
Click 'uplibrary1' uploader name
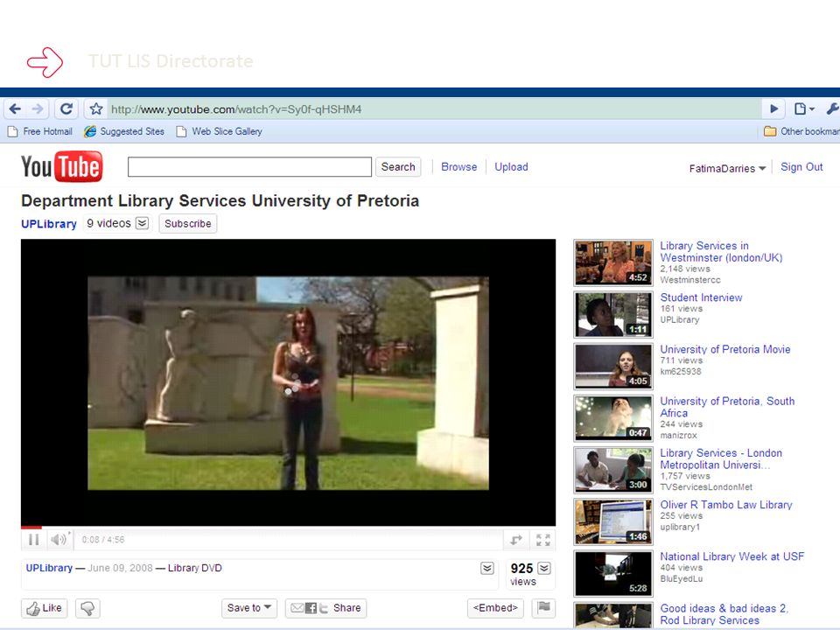click(681, 527)
